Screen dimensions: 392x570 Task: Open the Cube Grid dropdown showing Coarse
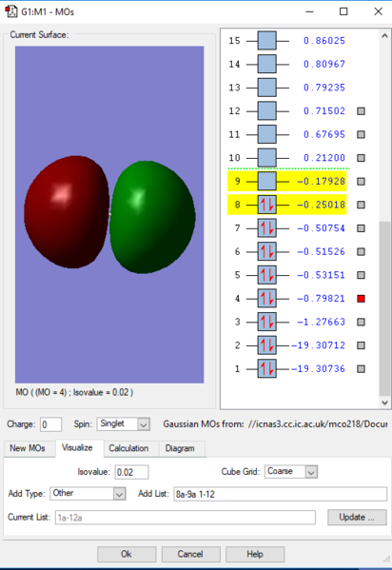[291, 471]
